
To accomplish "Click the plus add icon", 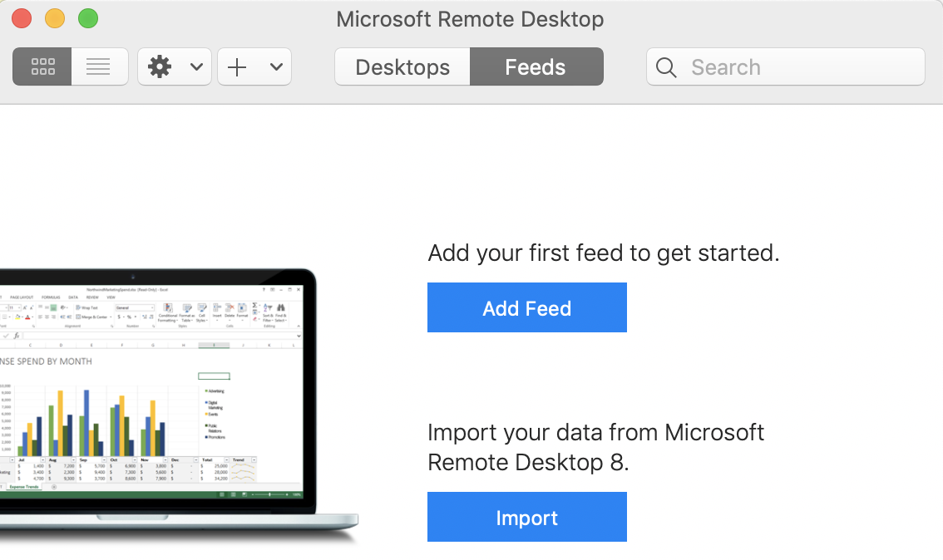I will (237, 66).
